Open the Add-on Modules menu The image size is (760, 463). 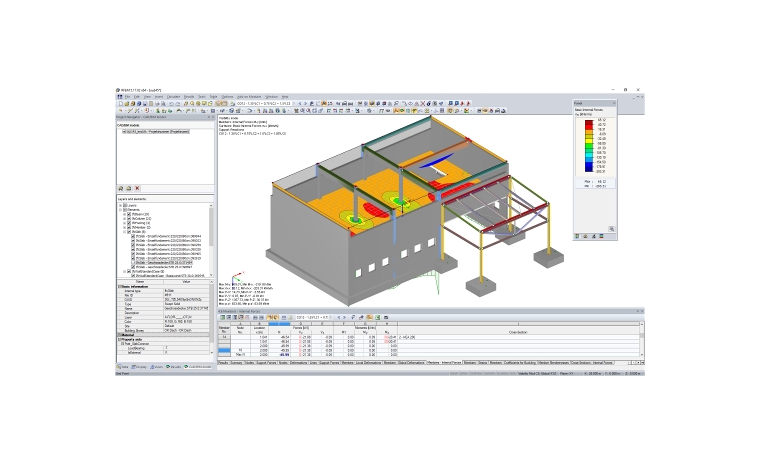coord(249,97)
